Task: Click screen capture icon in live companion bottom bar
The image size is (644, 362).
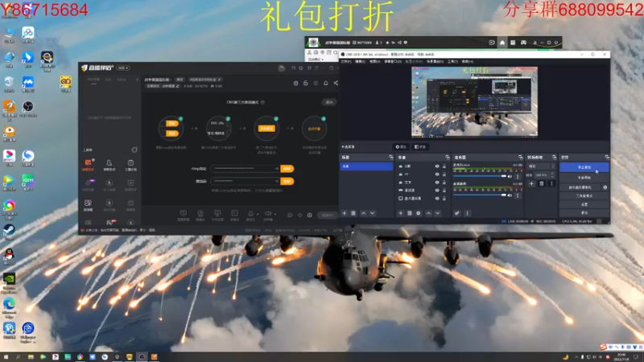Action: click(184, 213)
